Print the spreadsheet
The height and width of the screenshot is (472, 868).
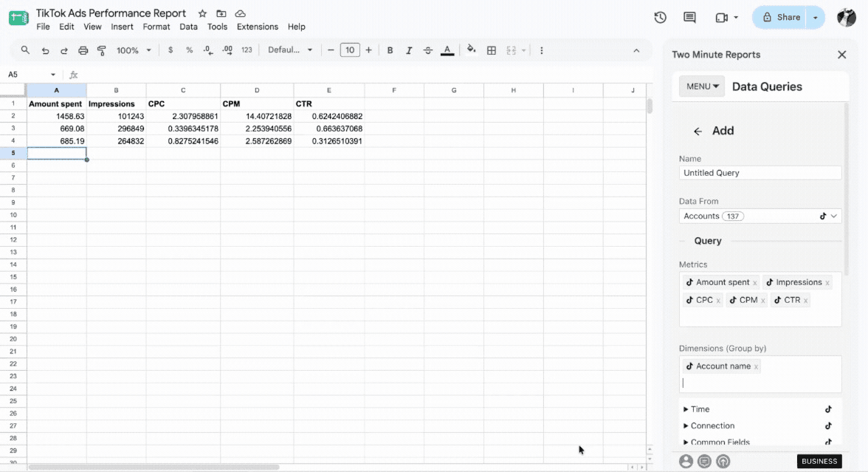pyautogui.click(x=83, y=50)
